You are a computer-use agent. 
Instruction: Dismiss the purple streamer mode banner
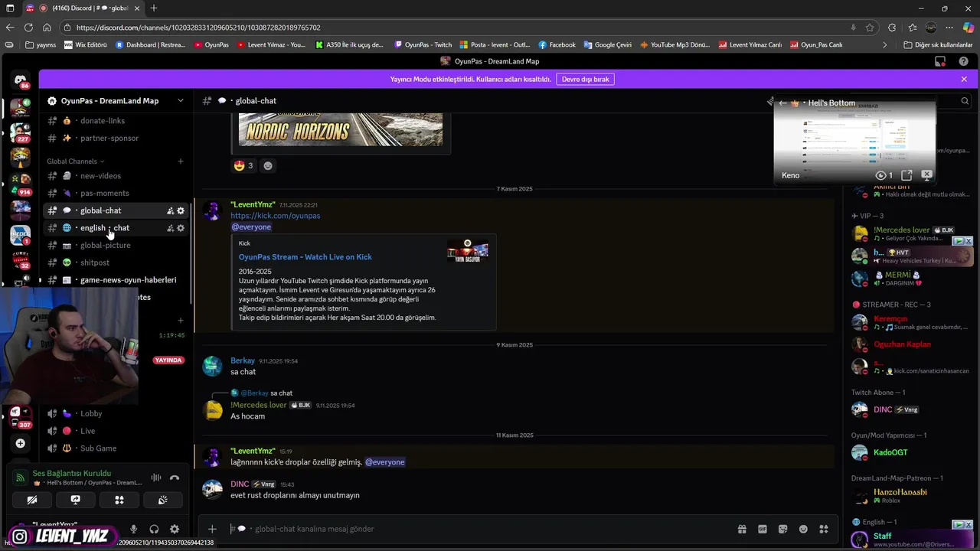(964, 80)
